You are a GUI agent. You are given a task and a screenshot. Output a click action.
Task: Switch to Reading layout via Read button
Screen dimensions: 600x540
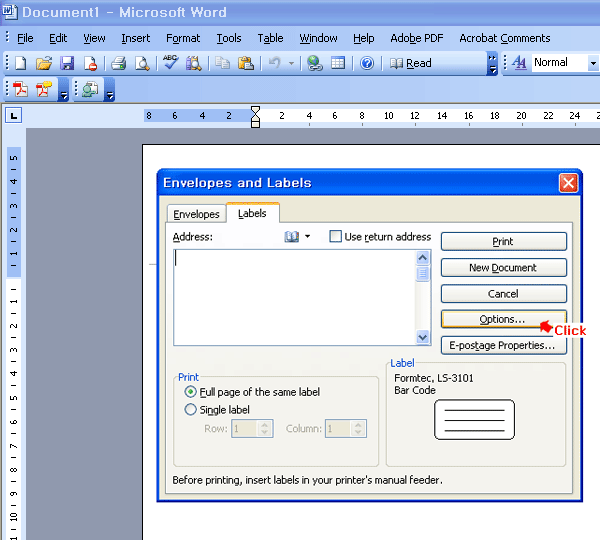coord(411,63)
